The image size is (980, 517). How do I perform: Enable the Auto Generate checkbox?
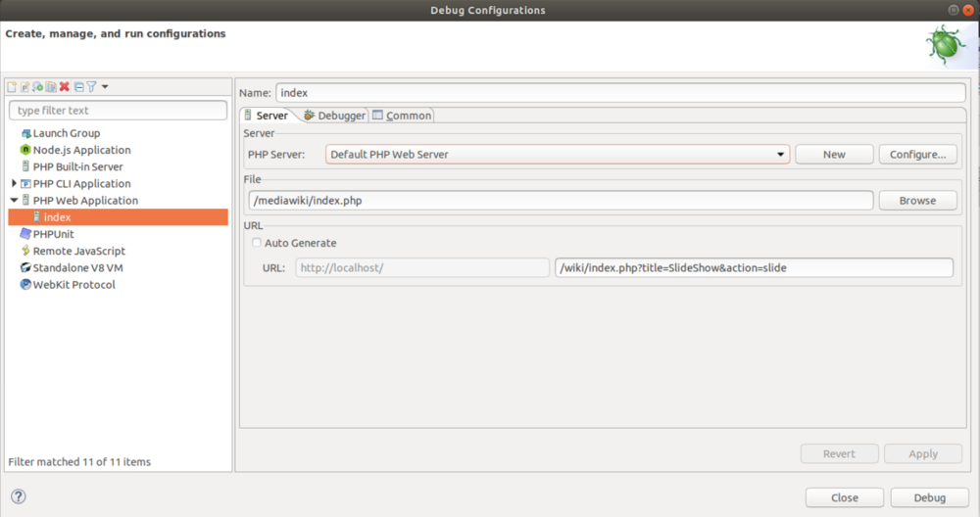click(x=256, y=243)
